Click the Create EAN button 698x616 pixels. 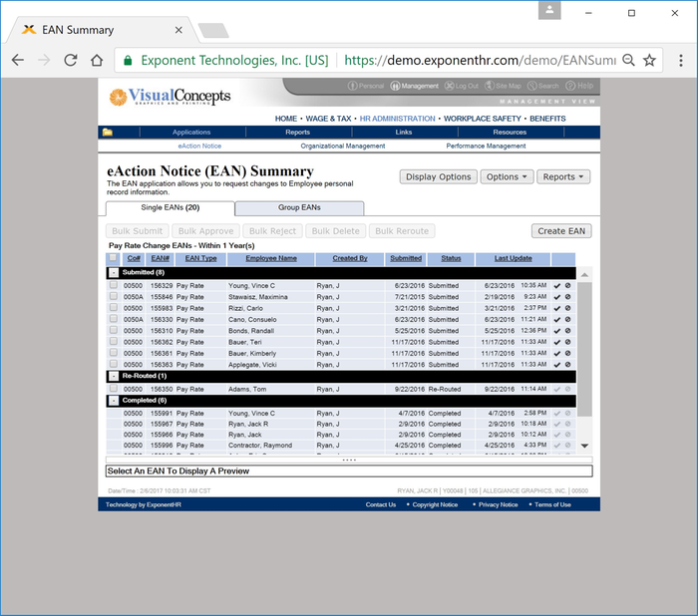pyautogui.click(x=561, y=231)
